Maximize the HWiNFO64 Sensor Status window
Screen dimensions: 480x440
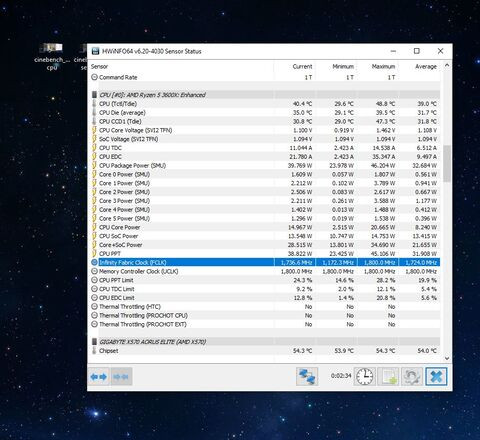(417, 51)
